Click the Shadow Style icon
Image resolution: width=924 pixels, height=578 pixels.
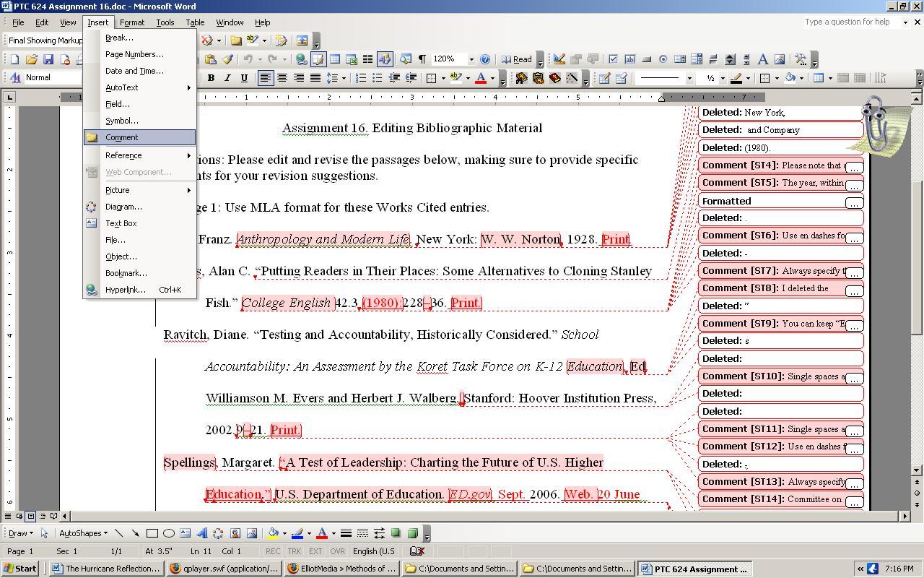tap(396, 533)
